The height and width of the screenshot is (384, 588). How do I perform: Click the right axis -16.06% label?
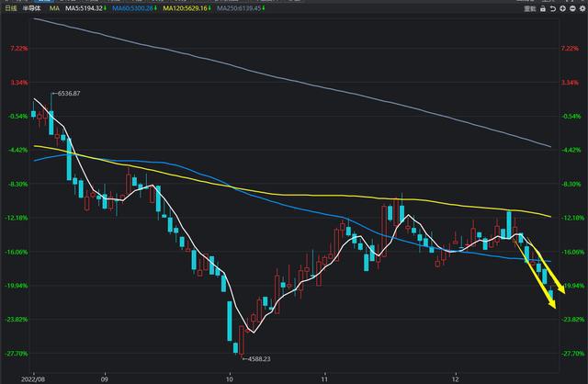[572, 252]
